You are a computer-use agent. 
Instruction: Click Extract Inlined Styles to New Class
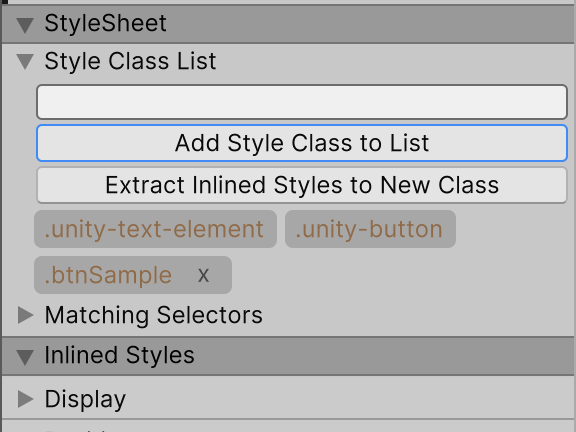tap(302, 185)
